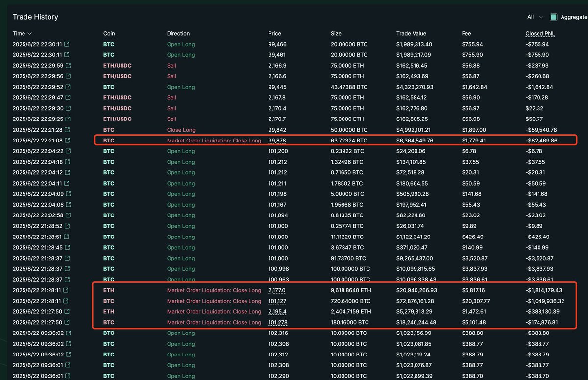Show details for underlined price 99,878
The height and width of the screenshot is (380, 588).
(x=277, y=141)
